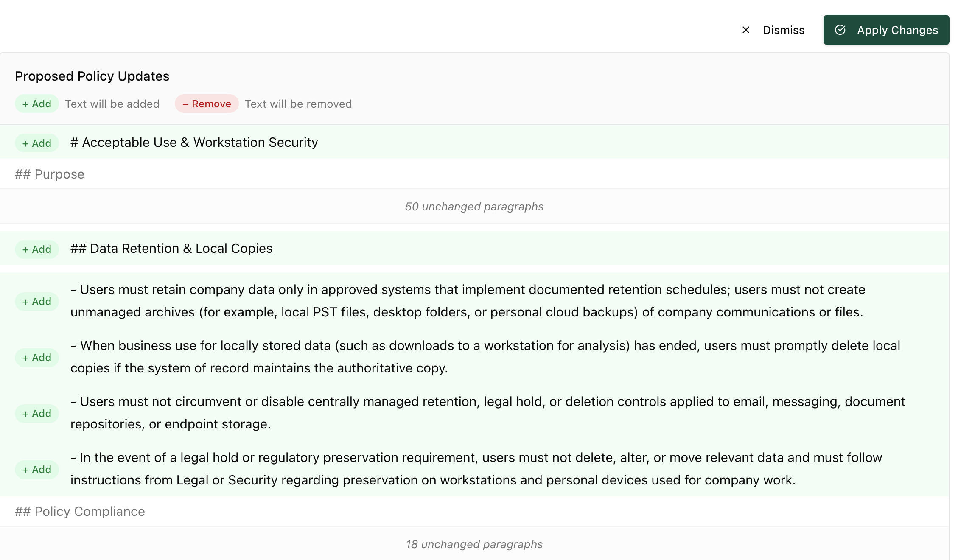Image resolution: width=958 pixels, height=560 pixels.
Task: Click the + Add legend indicator chip
Action: click(36, 104)
